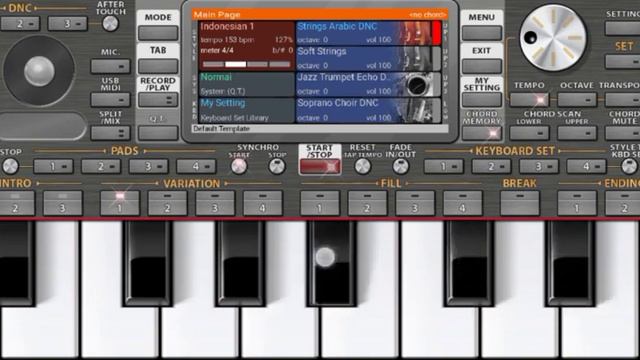
Task: Open My Setting Keyboard Set Library
Action: [247, 110]
